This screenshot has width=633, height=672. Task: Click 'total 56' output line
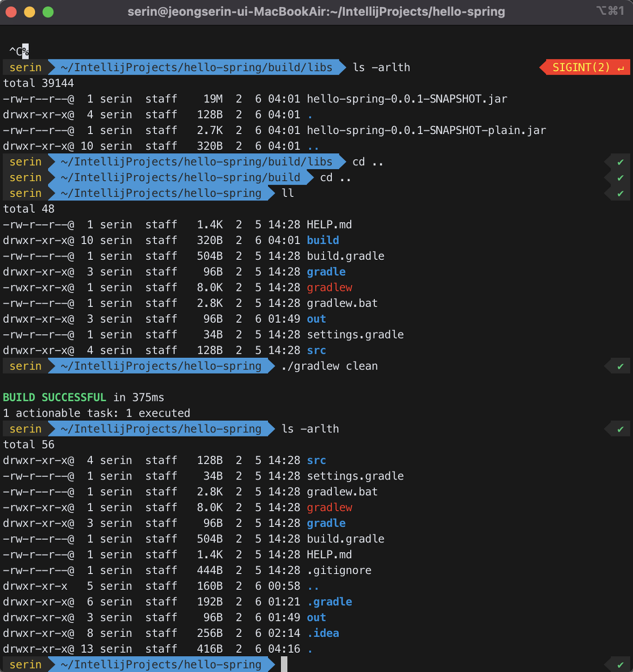point(29,444)
